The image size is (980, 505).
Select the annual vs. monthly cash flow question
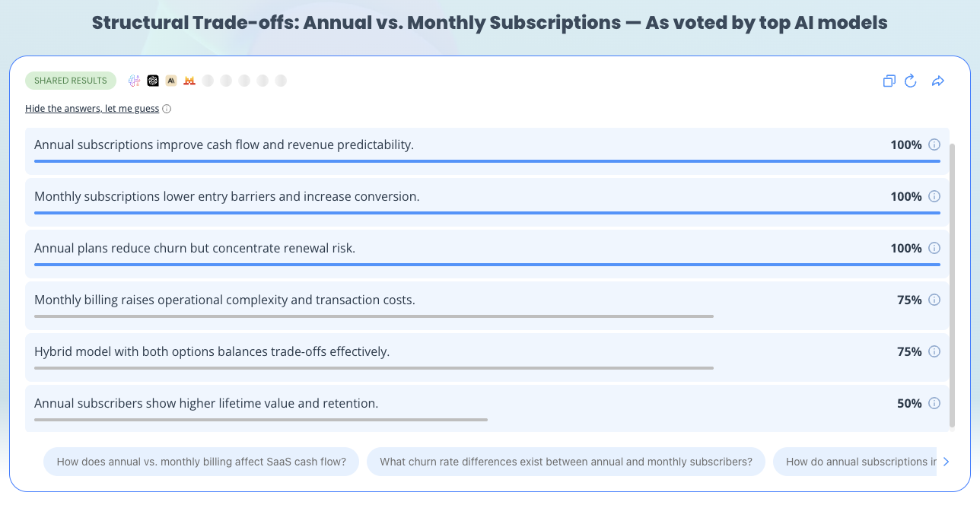[x=201, y=462]
